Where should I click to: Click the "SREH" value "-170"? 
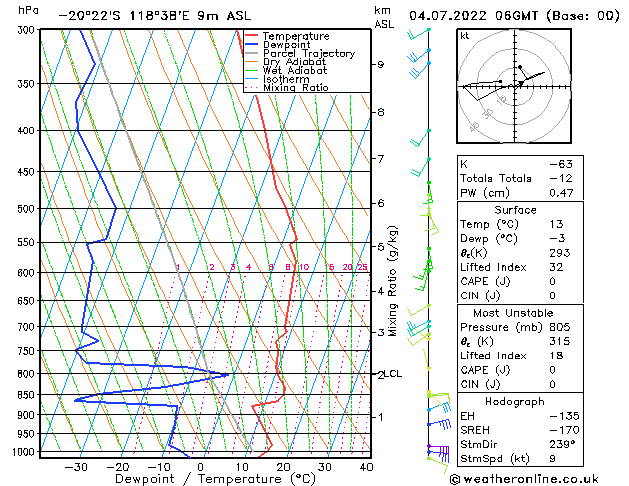click(x=564, y=430)
